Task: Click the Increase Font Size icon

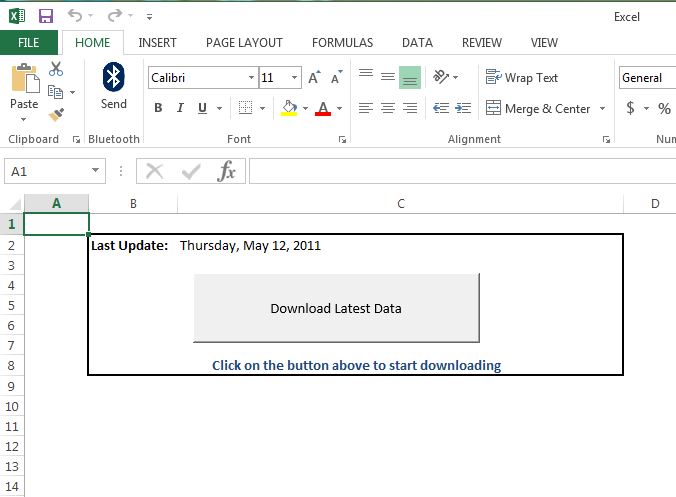Action: (314, 78)
